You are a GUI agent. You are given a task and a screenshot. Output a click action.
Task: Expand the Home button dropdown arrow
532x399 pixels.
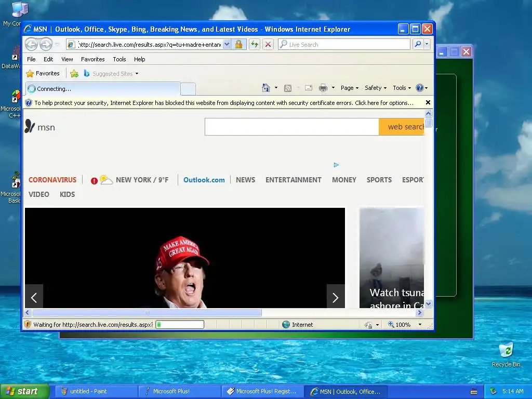[x=276, y=88]
